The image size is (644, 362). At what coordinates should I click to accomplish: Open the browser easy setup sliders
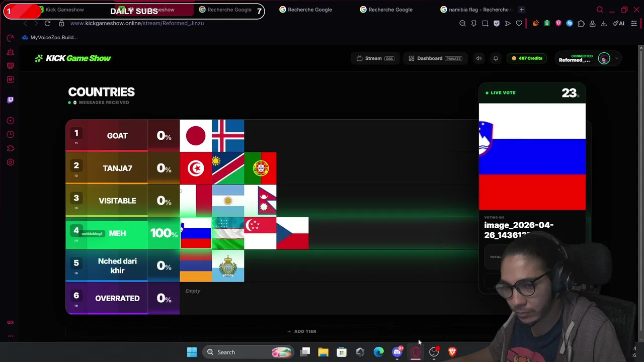click(x=634, y=23)
